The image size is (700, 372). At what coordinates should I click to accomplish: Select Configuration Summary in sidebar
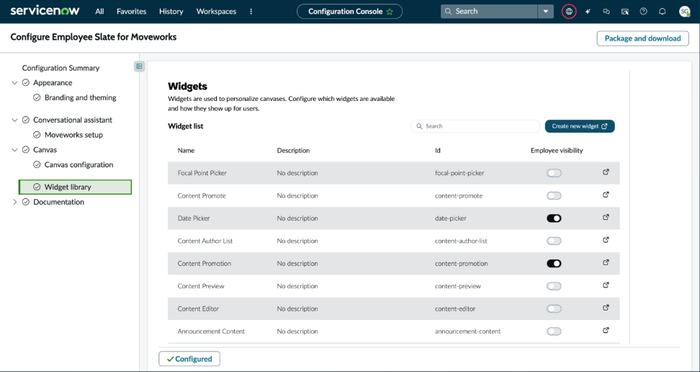(x=61, y=68)
